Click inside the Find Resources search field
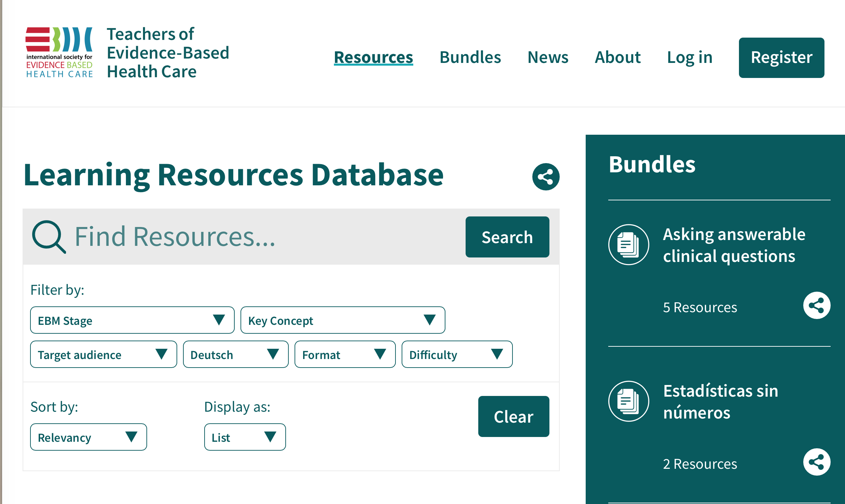Viewport: 845px width, 504px height. tap(239, 237)
